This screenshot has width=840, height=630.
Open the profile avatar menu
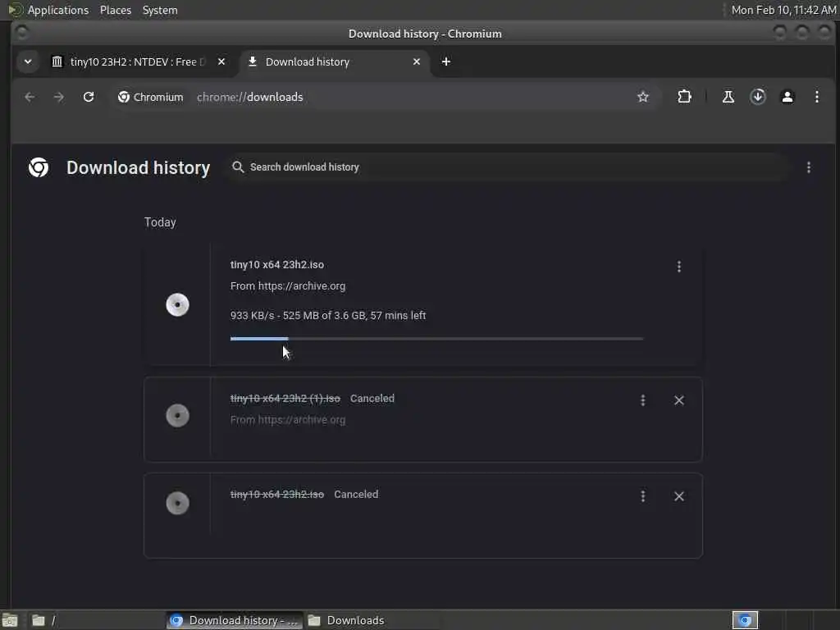click(787, 97)
